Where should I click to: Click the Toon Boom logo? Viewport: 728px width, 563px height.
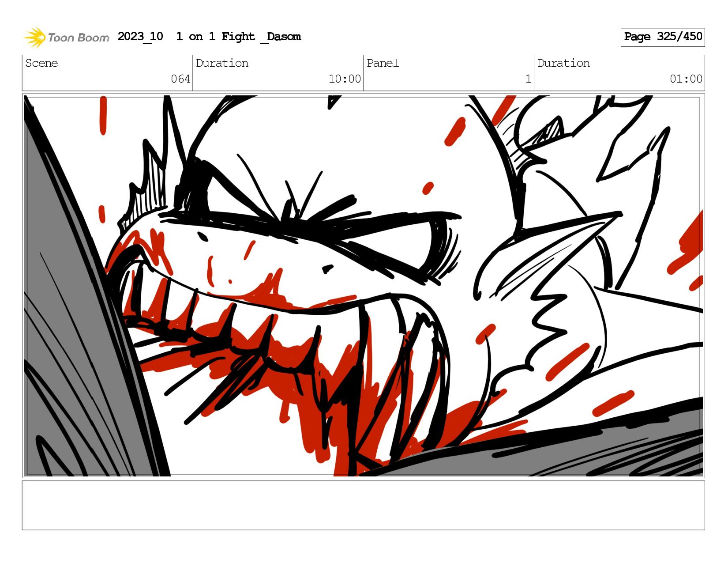click(66, 37)
